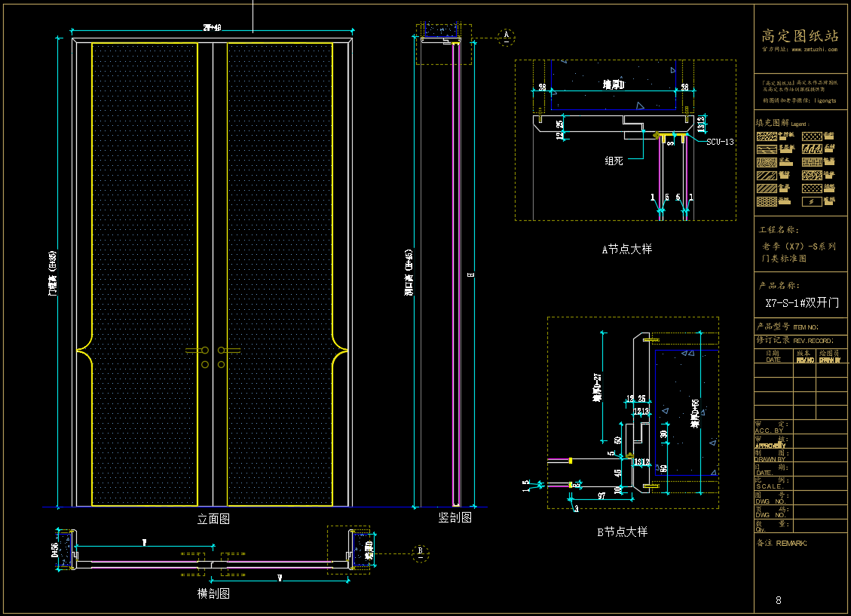Select the page number 8
This screenshot has height=616, width=851.
[779, 600]
